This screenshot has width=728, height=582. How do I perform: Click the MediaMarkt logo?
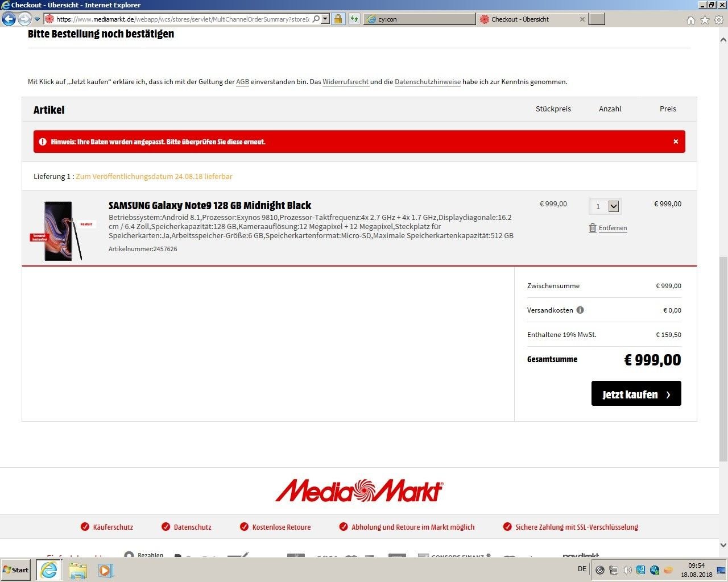click(x=359, y=490)
